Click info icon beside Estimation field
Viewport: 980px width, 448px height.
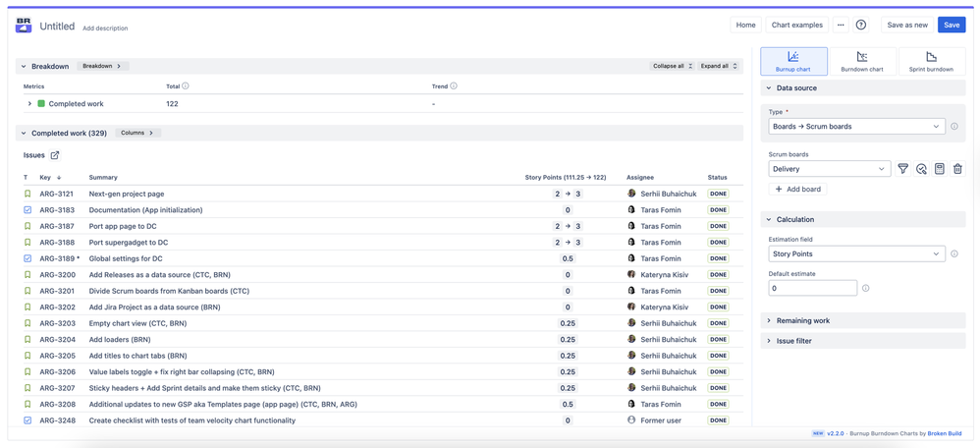(x=954, y=254)
